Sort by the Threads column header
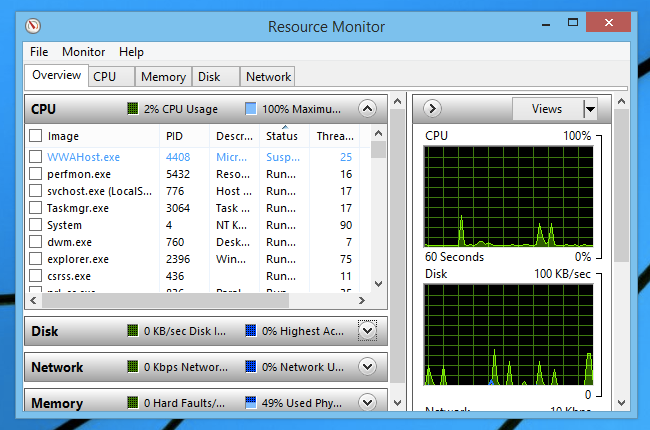Viewport: 650px width, 430px height. coord(335,136)
